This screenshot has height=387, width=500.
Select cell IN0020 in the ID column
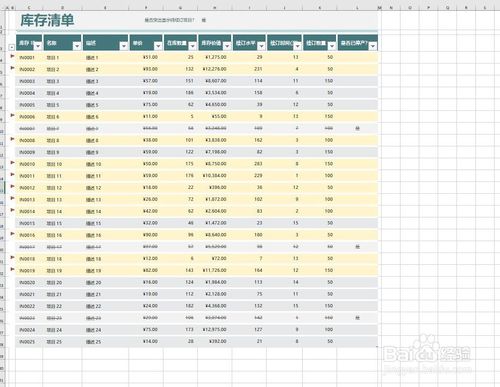coord(29,282)
